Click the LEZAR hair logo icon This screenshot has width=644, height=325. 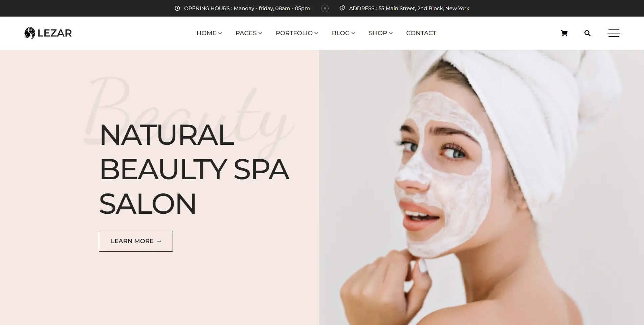point(30,33)
